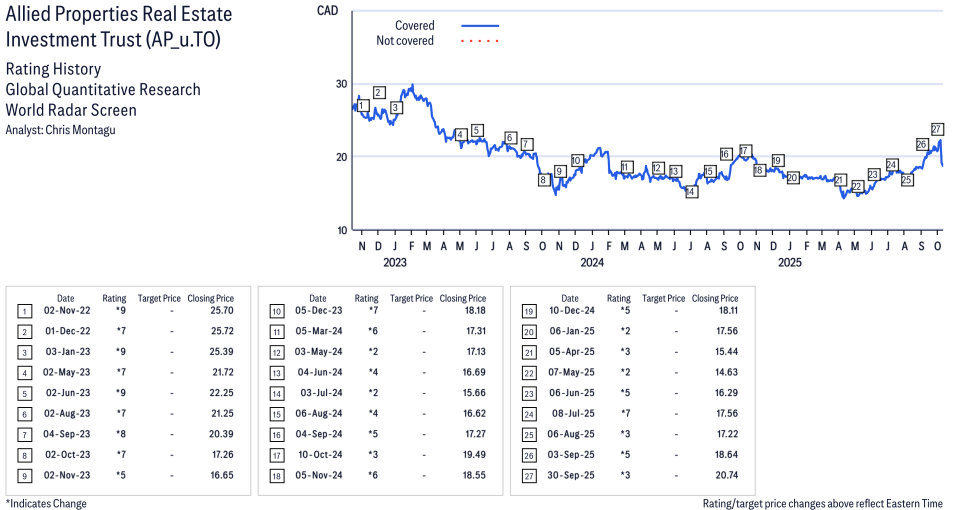Click the 2024 year label on the axis
Screen dimensions: 954x510
[592, 263]
